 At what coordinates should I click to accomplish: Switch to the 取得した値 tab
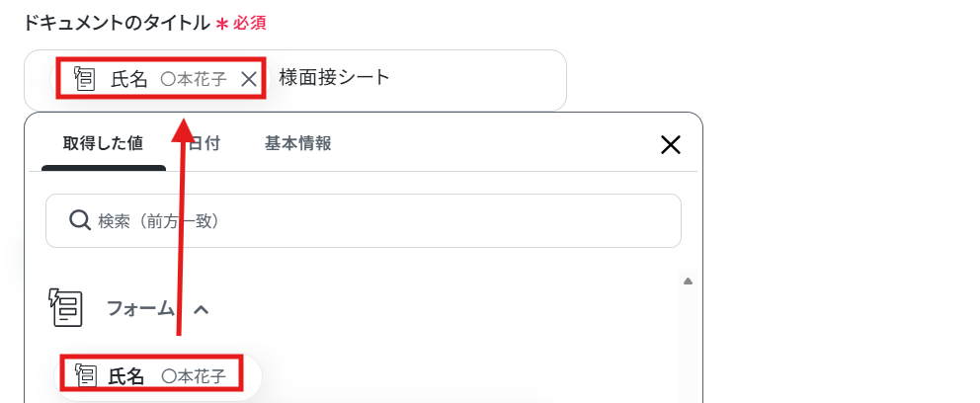103,143
